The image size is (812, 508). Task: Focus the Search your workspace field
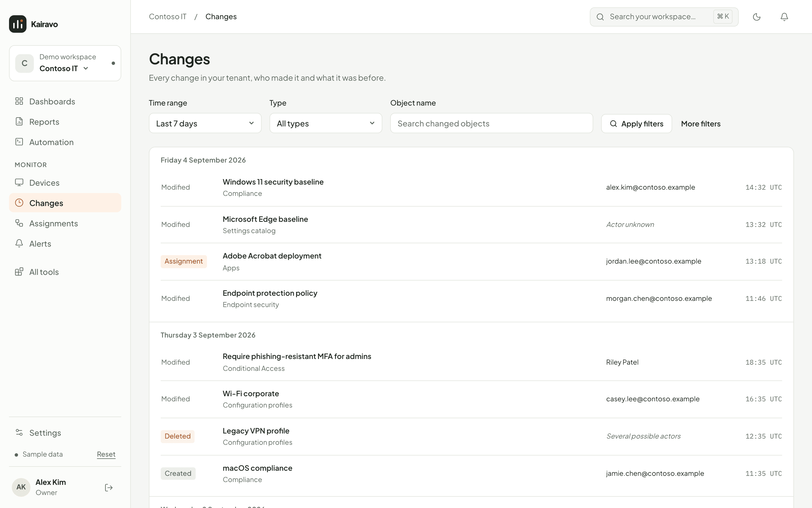click(664, 17)
